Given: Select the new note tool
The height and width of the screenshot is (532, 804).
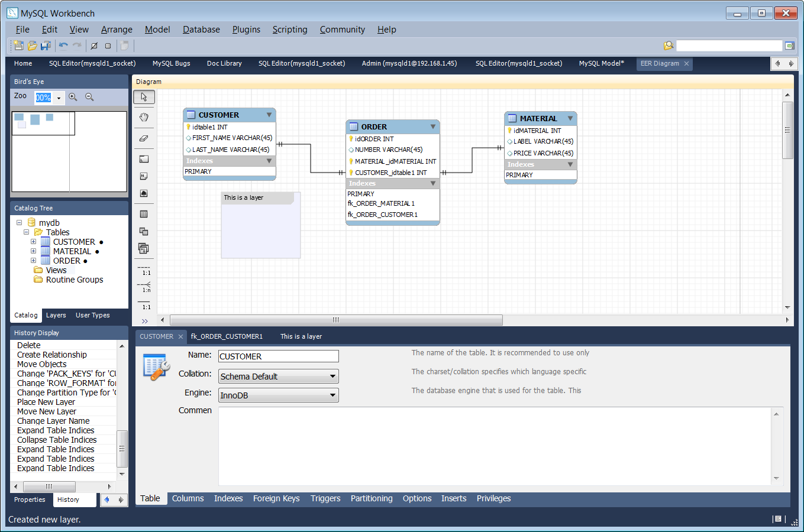Looking at the screenshot, I should [144, 176].
